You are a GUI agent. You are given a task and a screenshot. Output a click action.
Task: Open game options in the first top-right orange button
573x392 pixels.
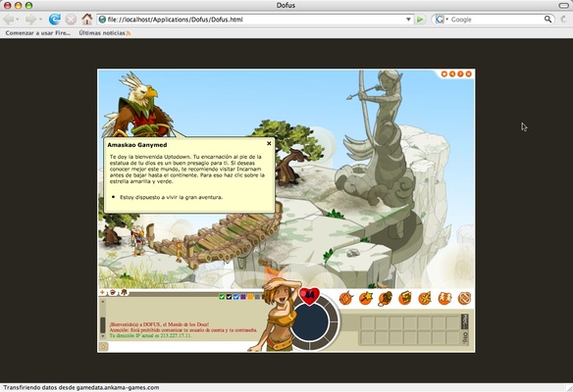444,74
